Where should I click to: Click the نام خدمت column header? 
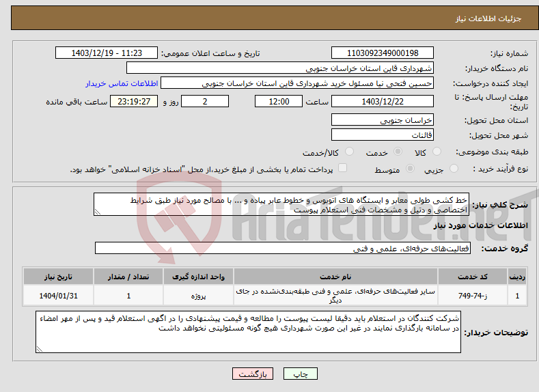pos(335,277)
